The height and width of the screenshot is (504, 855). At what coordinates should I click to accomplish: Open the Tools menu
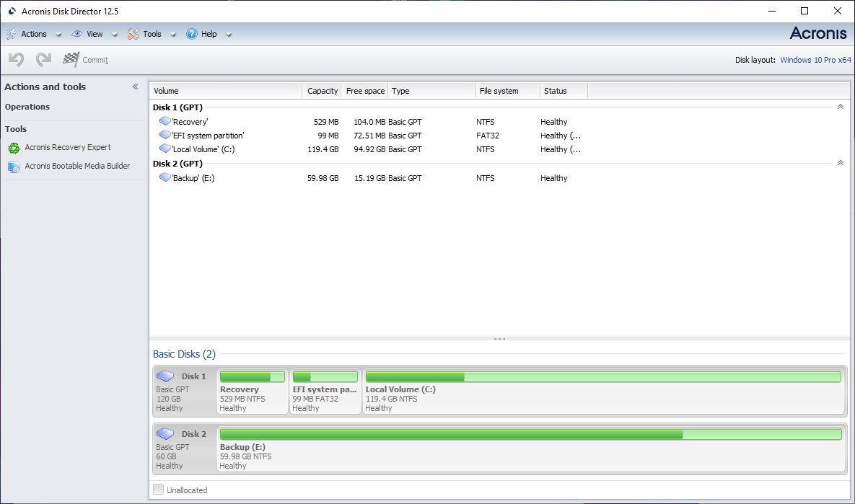152,34
